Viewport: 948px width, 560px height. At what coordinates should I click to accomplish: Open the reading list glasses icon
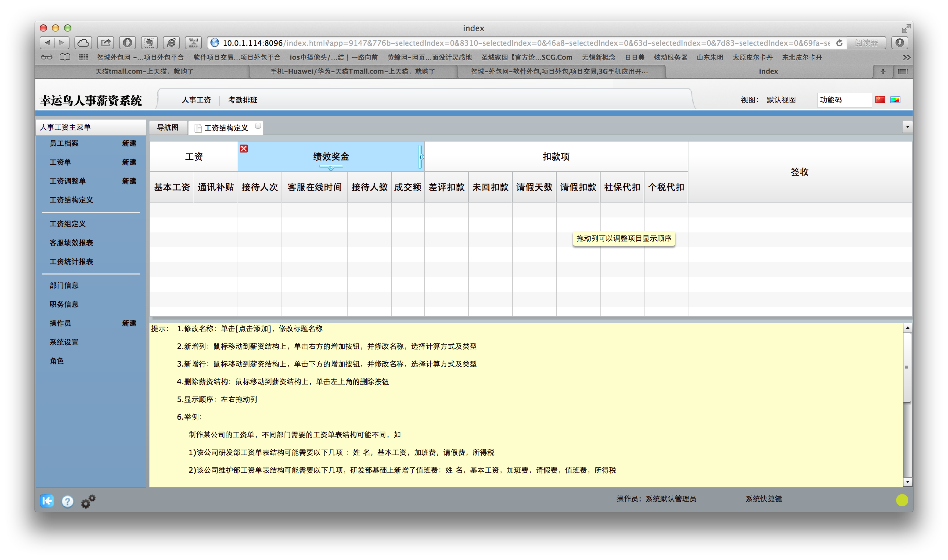[x=47, y=57]
